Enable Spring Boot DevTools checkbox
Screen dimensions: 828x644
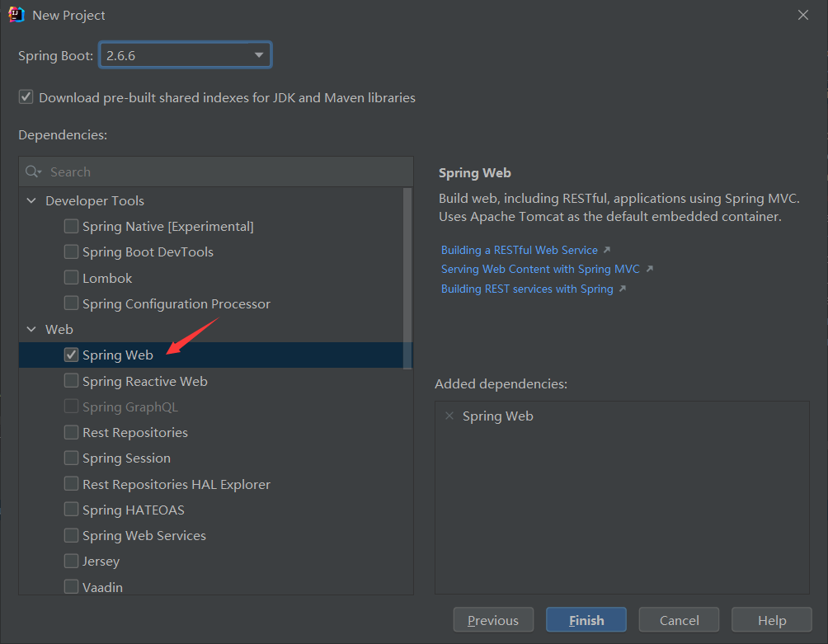tap(71, 251)
